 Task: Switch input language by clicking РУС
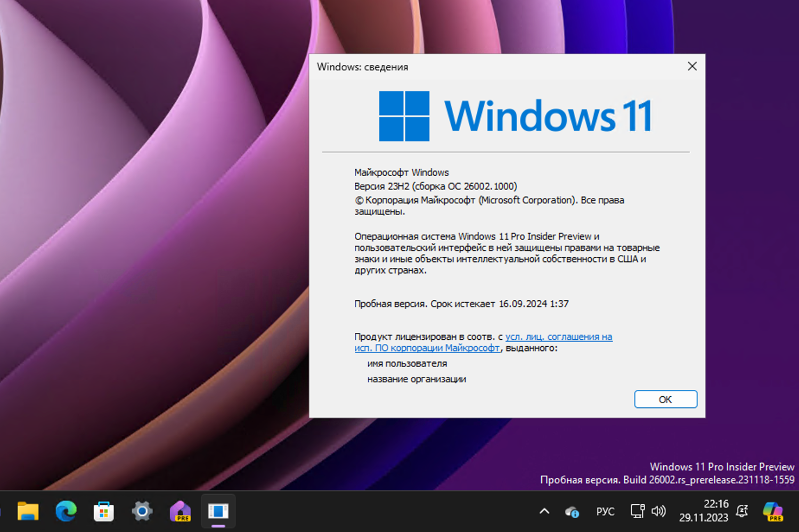[x=605, y=511]
